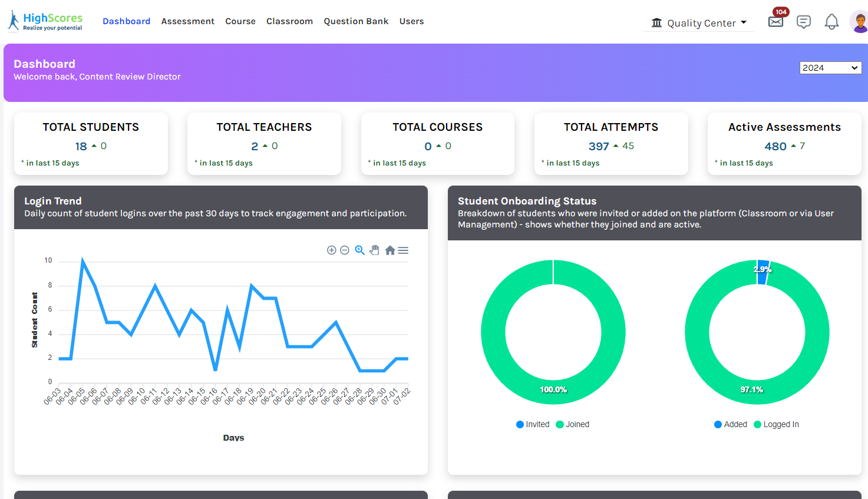Toggle the Invited legend series
Image resolution: width=868 pixels, height=499 pixels.
pyautogui.click(x=533, y=424)
